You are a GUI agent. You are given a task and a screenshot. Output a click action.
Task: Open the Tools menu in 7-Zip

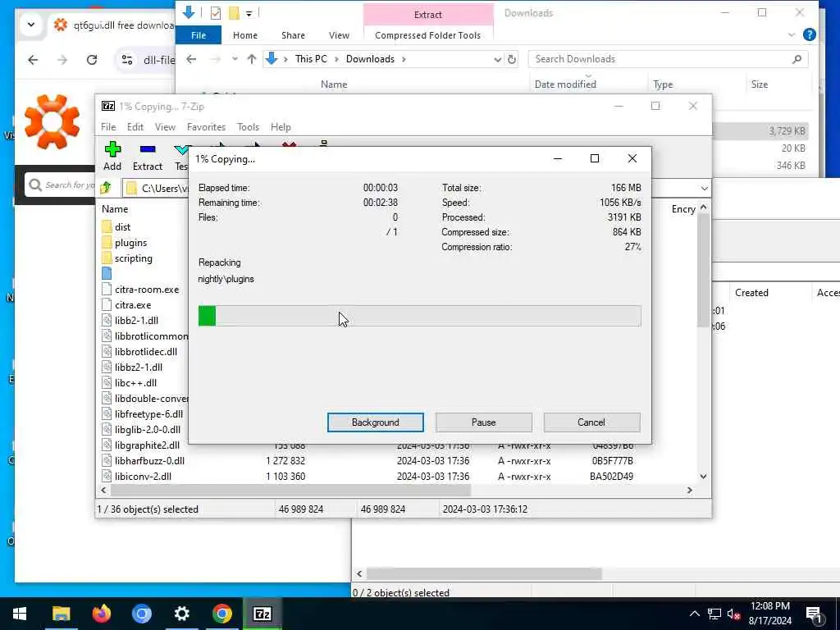(x=248, y=127)
